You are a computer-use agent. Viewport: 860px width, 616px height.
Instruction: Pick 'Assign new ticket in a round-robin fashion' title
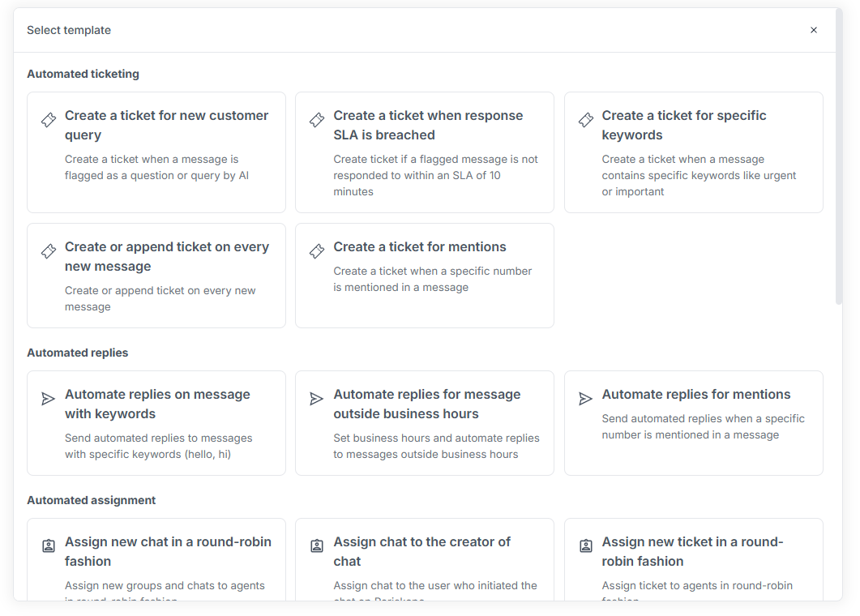692,551
